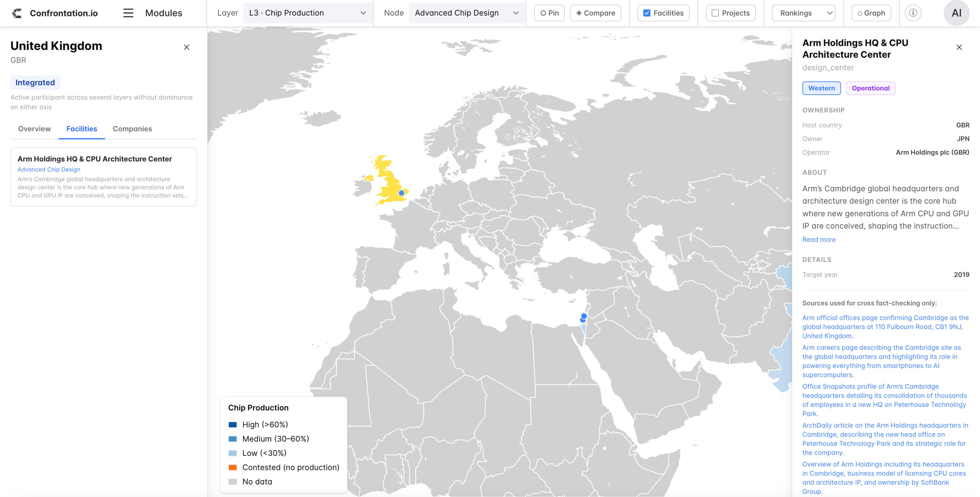Image resolution: width=980 pixels, height=497 pixels.
Task: Click the GBR country code under United Kingdom
Action: pyautogui.click(x=18, y=60)
